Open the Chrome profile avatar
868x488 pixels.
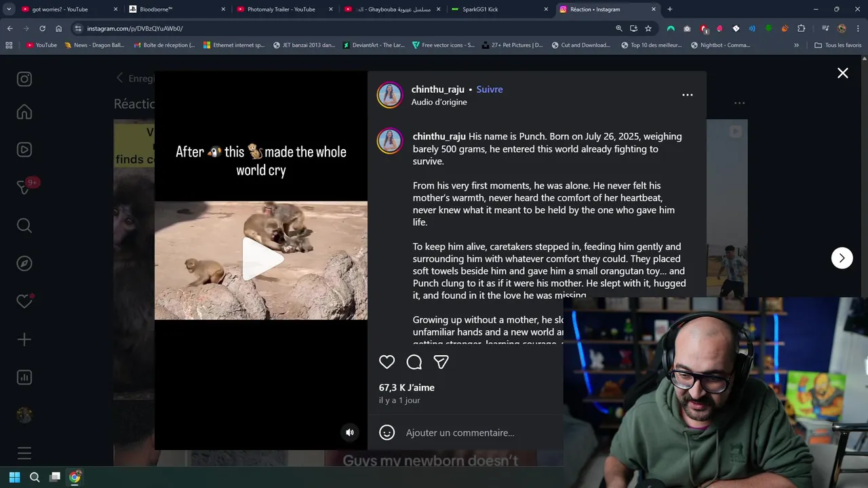point(842,28)
